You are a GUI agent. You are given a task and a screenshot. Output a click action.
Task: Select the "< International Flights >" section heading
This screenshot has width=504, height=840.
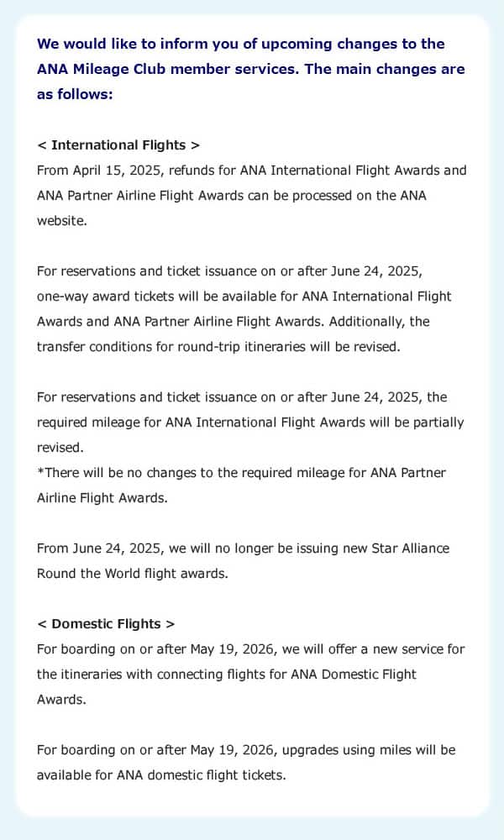(x=118, y=144)
